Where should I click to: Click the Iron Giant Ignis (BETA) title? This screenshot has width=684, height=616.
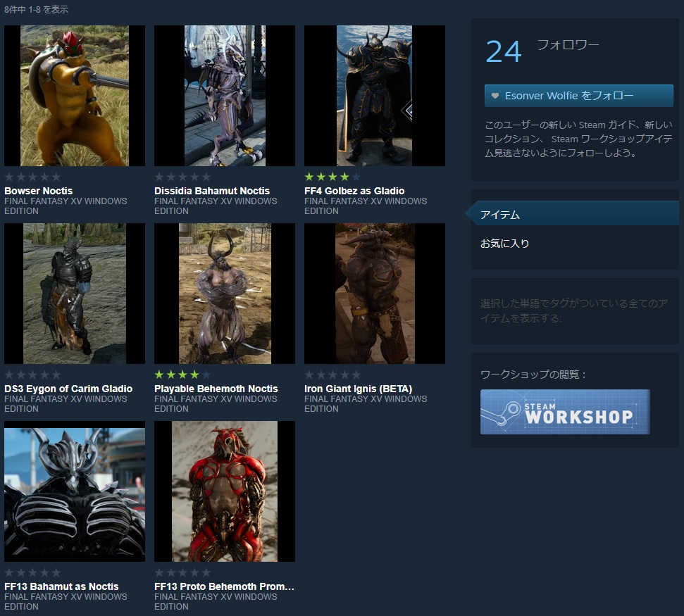pyautogui.click(x=358, y=389)
